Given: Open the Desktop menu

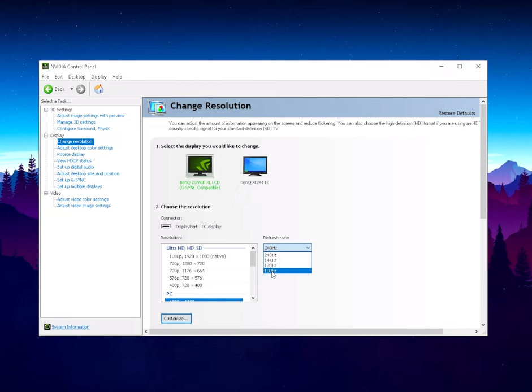Looking at the screenshot, I should click(x=77, y=77).
